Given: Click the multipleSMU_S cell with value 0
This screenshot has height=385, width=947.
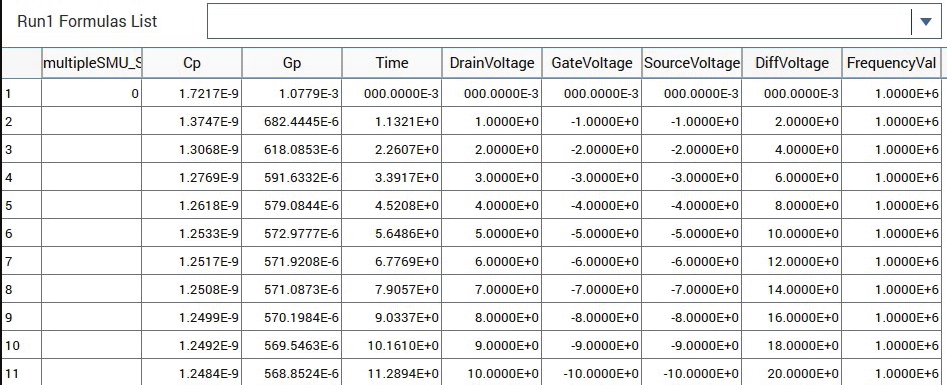Looking at the screenshot, I should (x=92, y=94).
